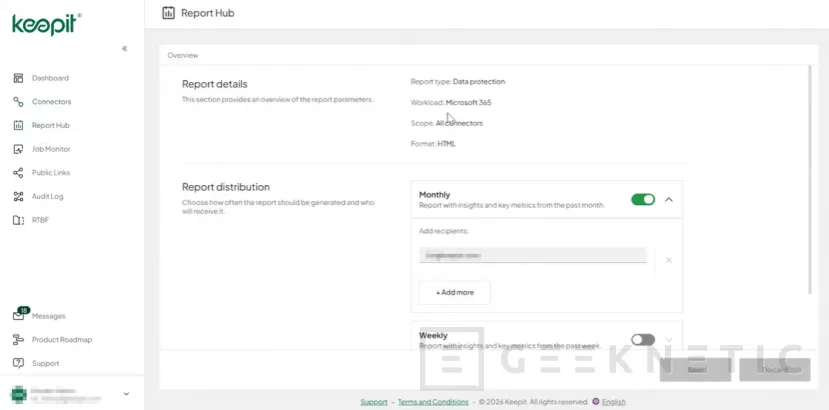Turn on the Weekly report toggle

(643, 340)
